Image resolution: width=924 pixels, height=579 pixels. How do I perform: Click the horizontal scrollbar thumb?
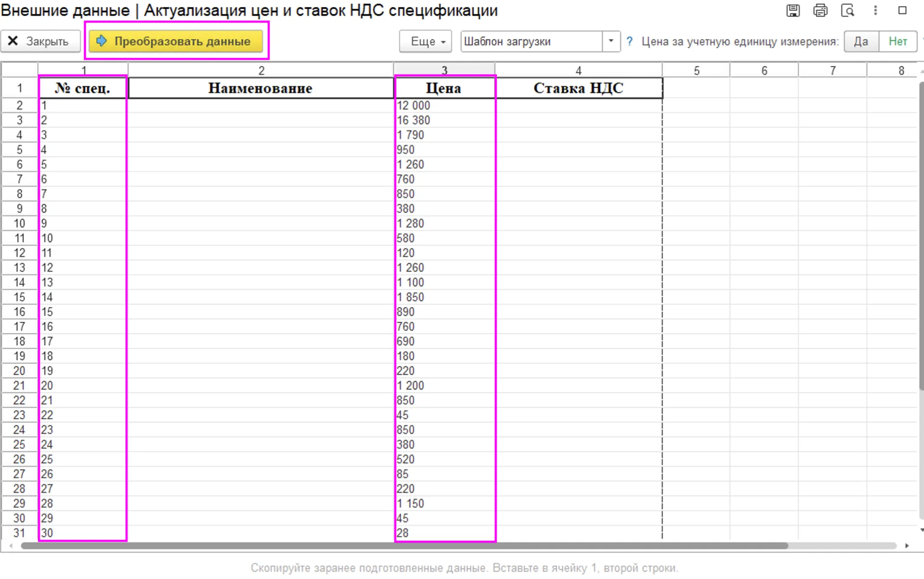404,546
